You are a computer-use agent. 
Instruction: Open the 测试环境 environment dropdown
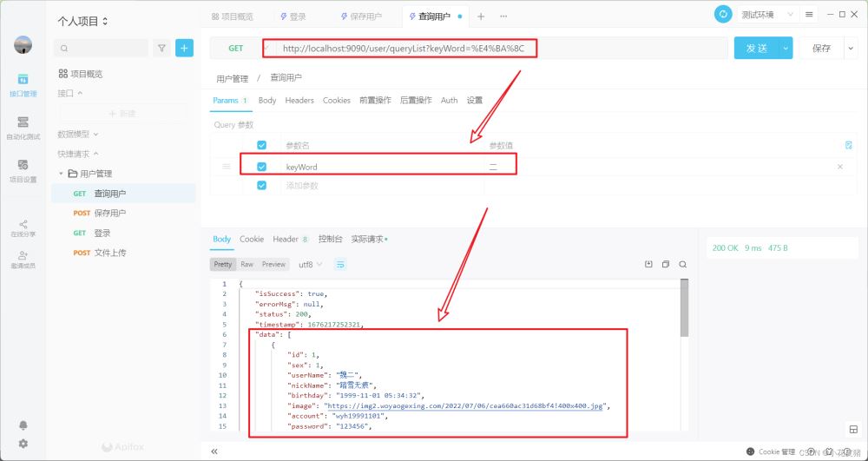(x=767, y=15)
